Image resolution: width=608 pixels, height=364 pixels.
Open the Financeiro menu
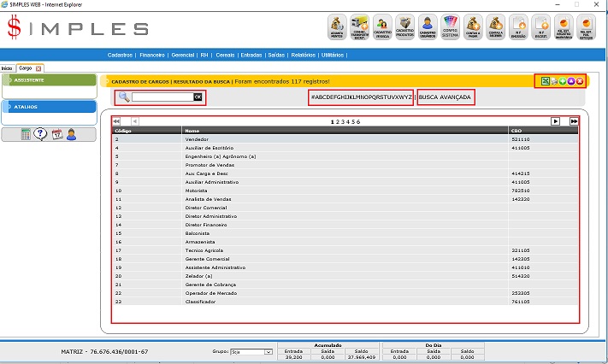152,55
